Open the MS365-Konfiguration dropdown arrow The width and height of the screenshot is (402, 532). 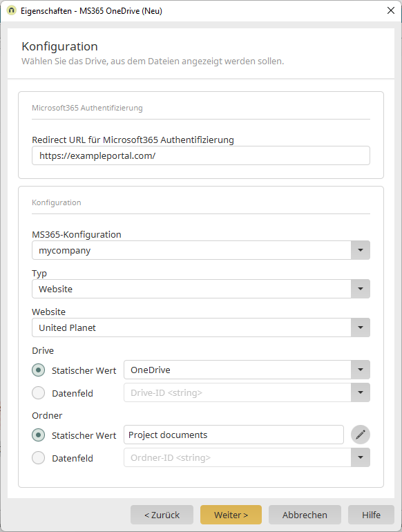pos(361,250)
